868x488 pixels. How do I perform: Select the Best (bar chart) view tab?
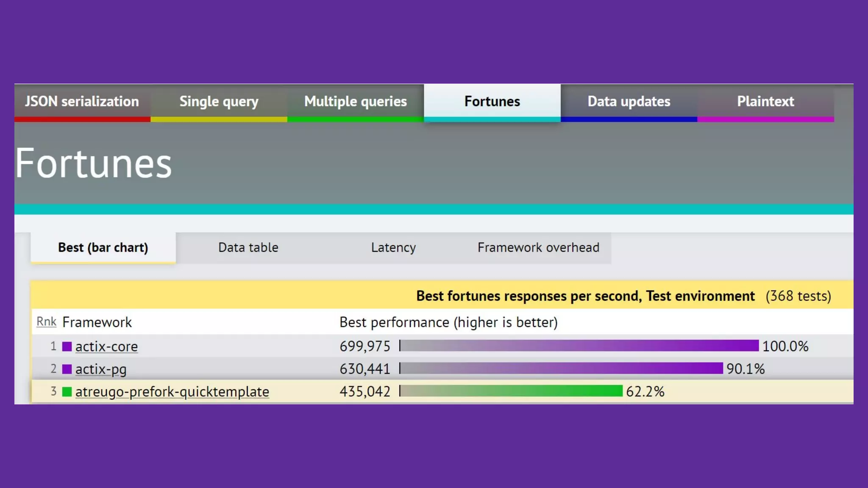pos(103,247)
